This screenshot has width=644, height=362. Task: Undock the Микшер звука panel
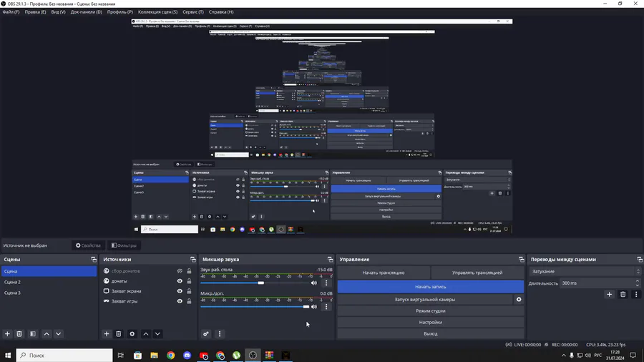(x=330, y=260)
